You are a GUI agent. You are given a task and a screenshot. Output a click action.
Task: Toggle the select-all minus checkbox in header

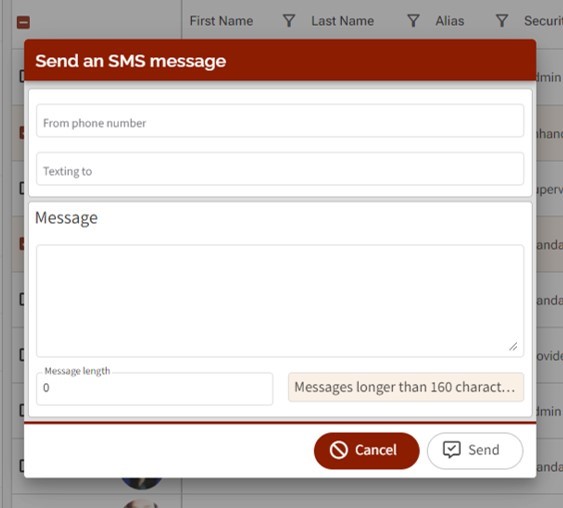click(x=23, y=22)
